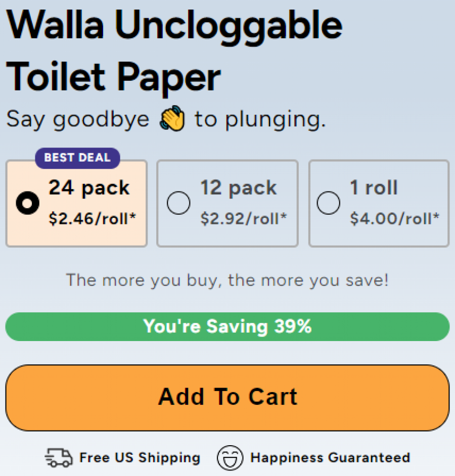Click the $2.46/roll price text
The image size is (455, 476).
(93, 219)
